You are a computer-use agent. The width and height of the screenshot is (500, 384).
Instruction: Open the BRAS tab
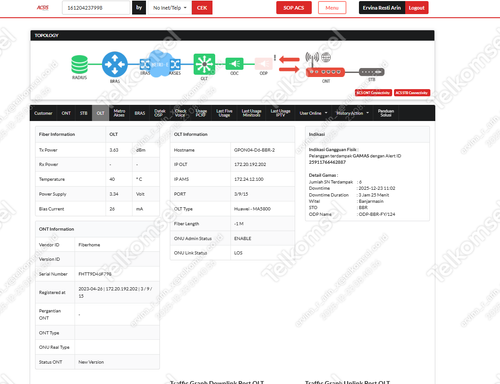[x=140, y=113]
